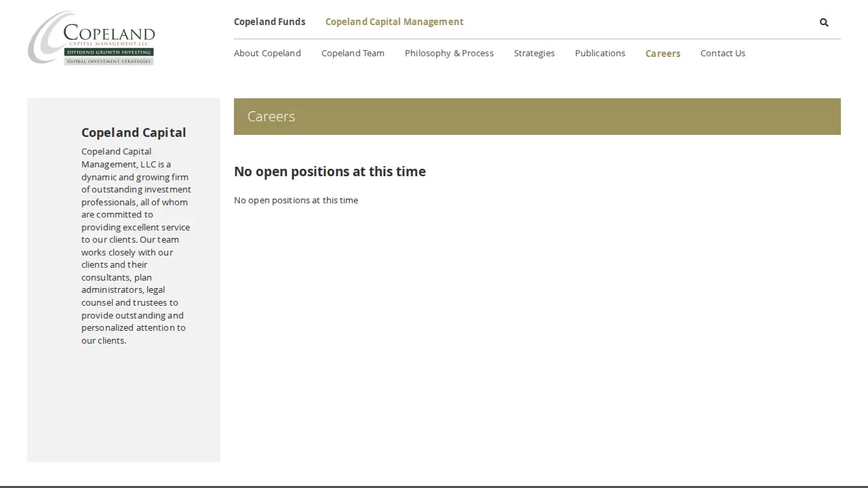Viewport: 868px width, 488px height.
Task: Click the Copeland Capital sidebar heading
Action: coord(134,132)
